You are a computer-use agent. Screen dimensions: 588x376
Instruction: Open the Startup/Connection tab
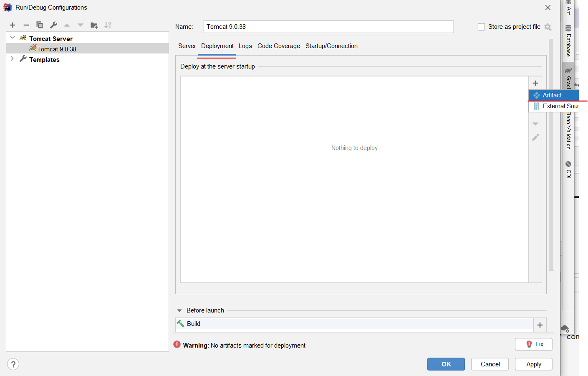point(331,46)
